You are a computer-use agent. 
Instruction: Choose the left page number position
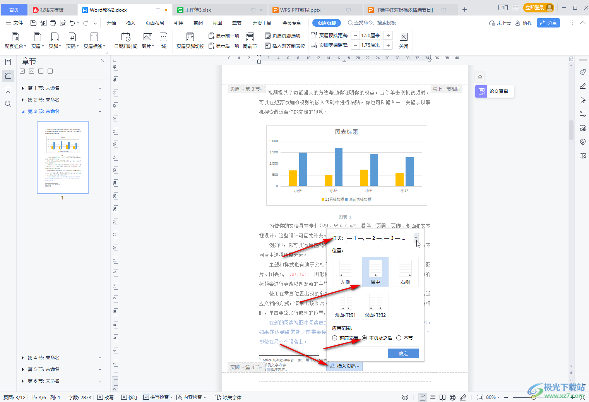click(345, 272)
